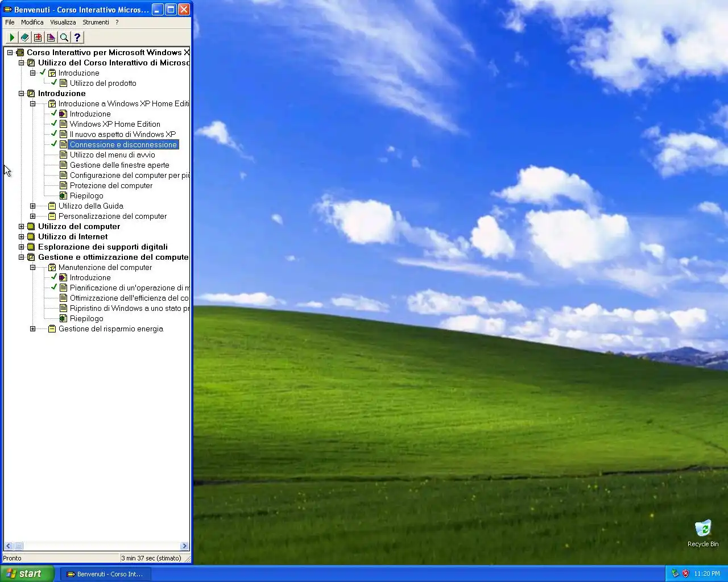Screen dimensions: 728x582
Task: Collapse the Manutenzione del computer node
Action: [x=32, y=267]
